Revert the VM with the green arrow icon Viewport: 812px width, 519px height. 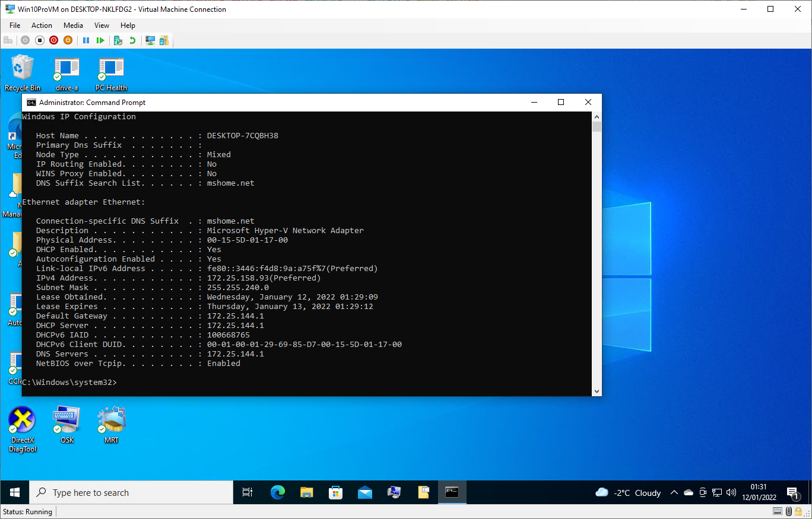(132, 40)
